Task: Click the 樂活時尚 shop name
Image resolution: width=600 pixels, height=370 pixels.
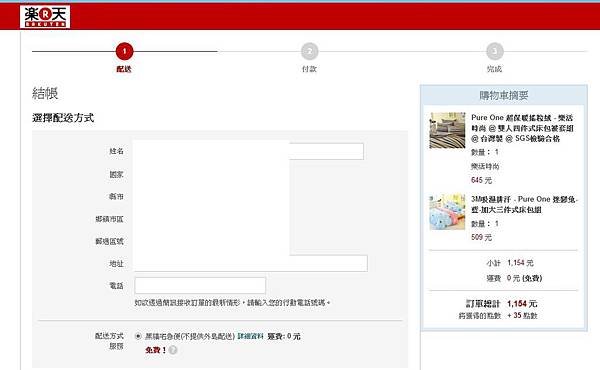Action: click(x=485, y=166)
